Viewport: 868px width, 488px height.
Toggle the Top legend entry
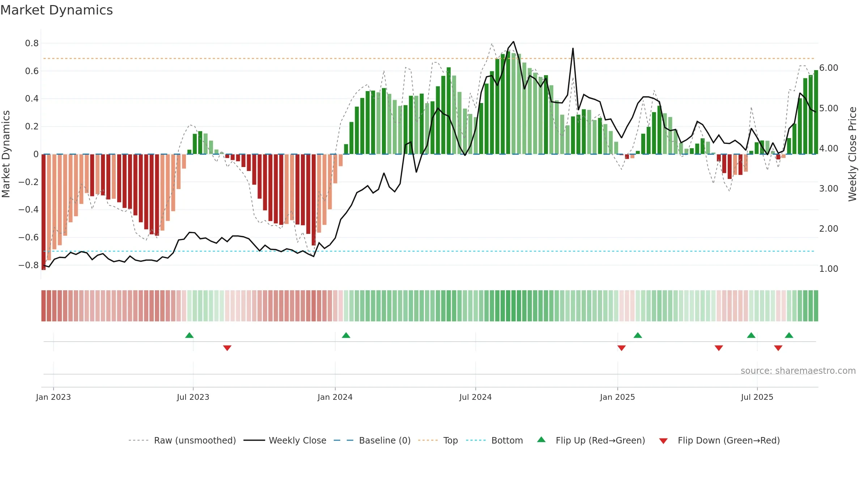pos(438,440)
